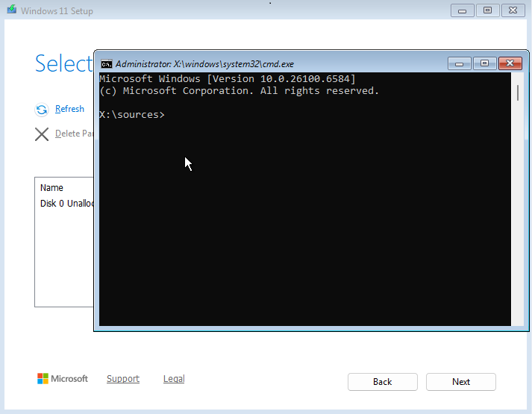This screenshot has width=532, height=414.
Task: Click the Delete Partition label
Action: (x=75, y=134)
